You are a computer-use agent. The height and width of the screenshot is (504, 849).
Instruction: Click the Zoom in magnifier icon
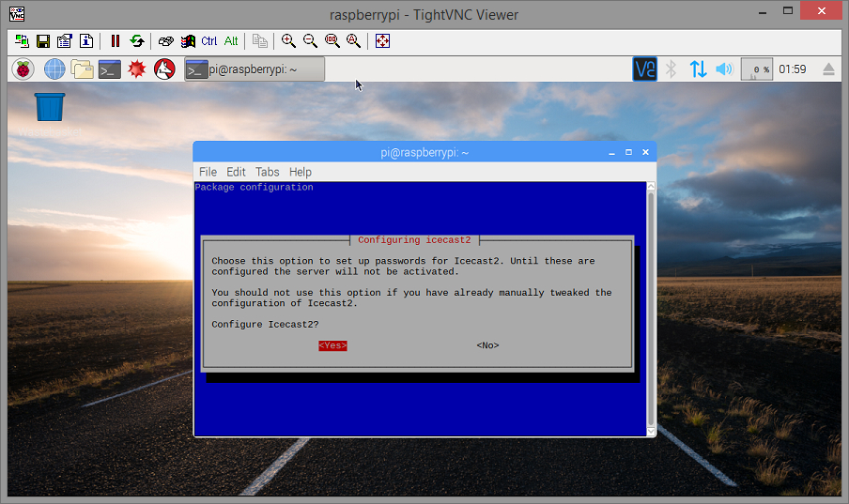(x=288, y=41)
